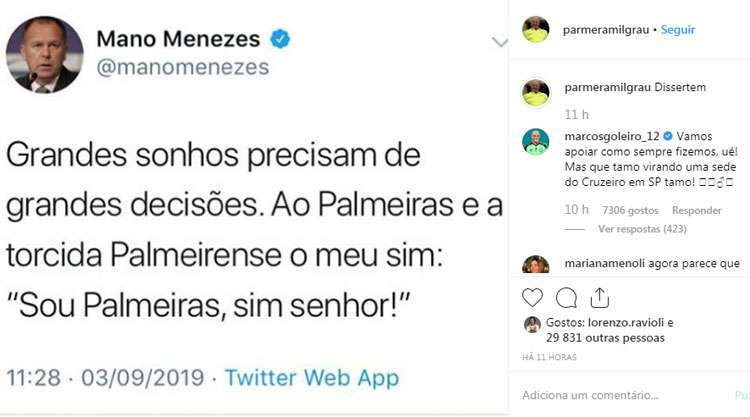Click the share upload icon
Image resolution: width=750 pixels, height=417 pixels.
[x=599, y=298]
